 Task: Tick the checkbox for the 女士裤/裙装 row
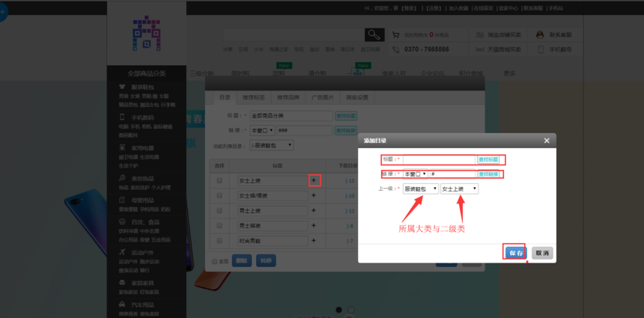pyautogui.click(x=219, y=196)
